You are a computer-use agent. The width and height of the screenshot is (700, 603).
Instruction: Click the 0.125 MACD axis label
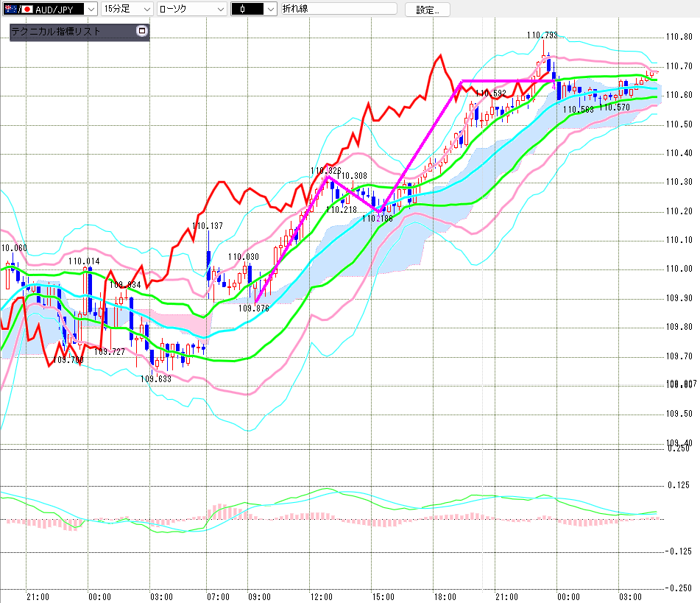[679, 485]
